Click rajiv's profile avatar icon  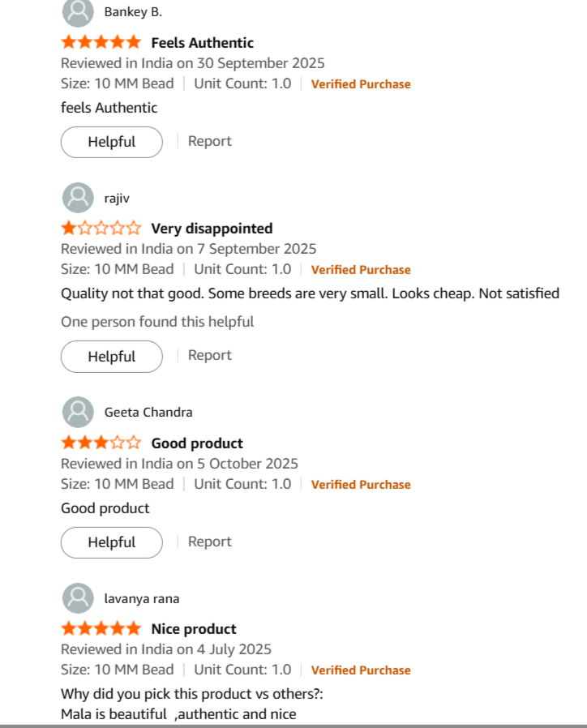pyautogui.click(x=78, y=197)
